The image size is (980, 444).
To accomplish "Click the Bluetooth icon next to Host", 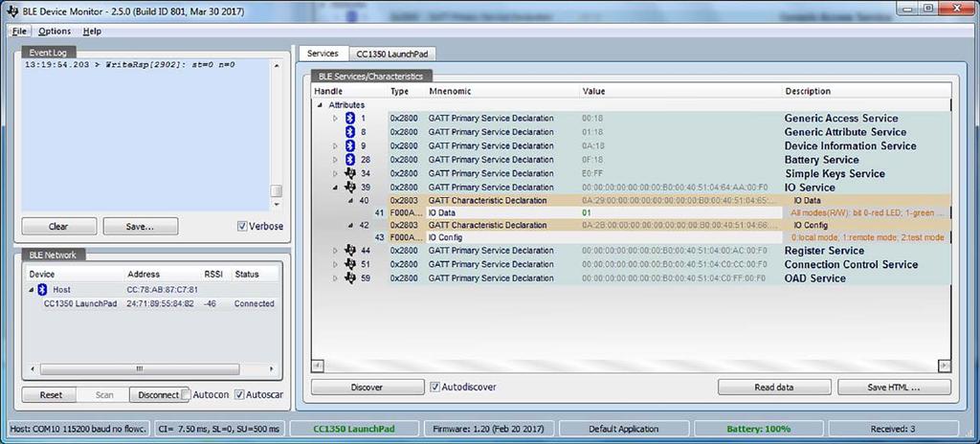I will tap(42, 290).
